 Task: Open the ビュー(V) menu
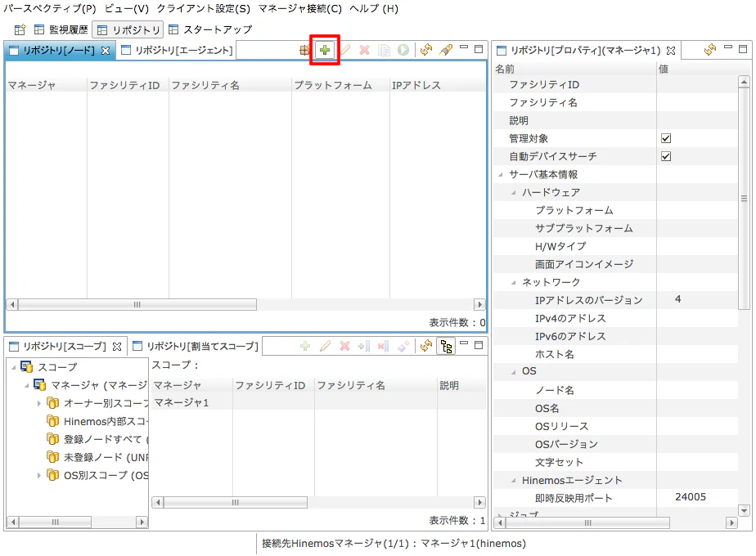(x=127, y=9)
